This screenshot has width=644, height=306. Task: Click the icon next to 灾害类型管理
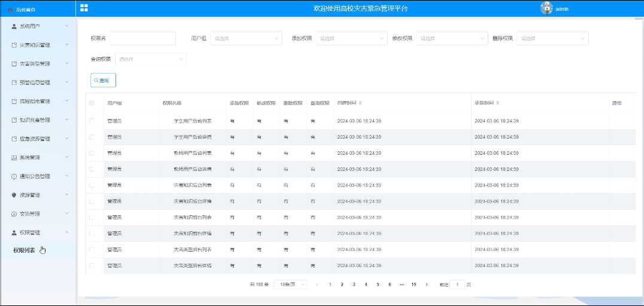point(14,64)
